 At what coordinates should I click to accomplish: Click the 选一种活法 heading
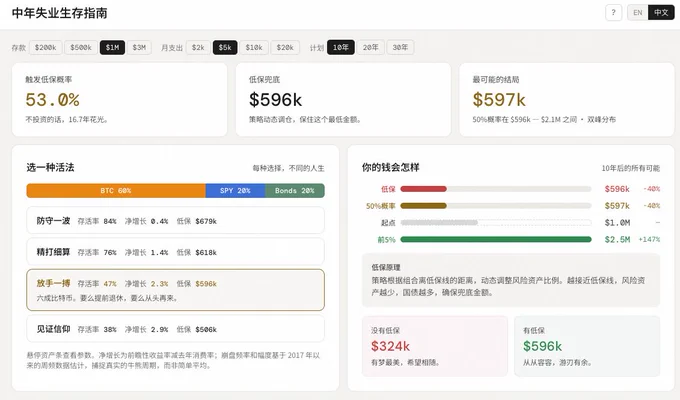50,167
